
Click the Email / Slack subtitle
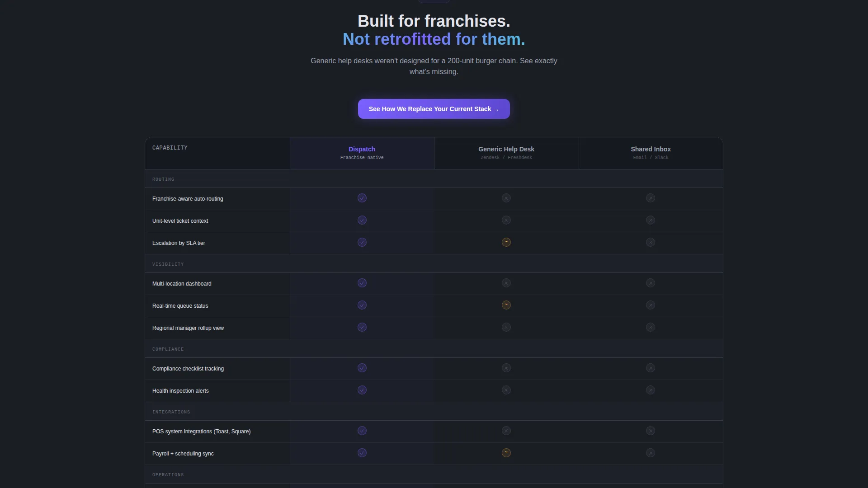651,158
